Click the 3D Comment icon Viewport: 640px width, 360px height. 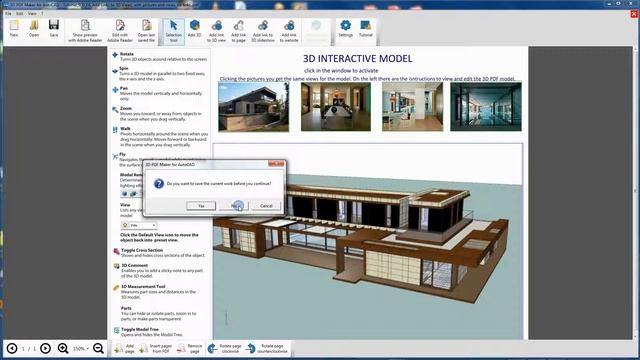point(116,266)
